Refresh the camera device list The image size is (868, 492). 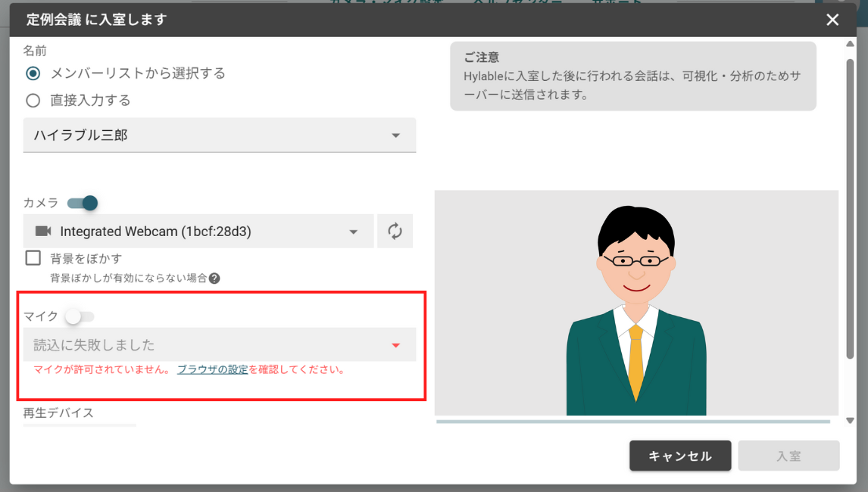[394, 231]
